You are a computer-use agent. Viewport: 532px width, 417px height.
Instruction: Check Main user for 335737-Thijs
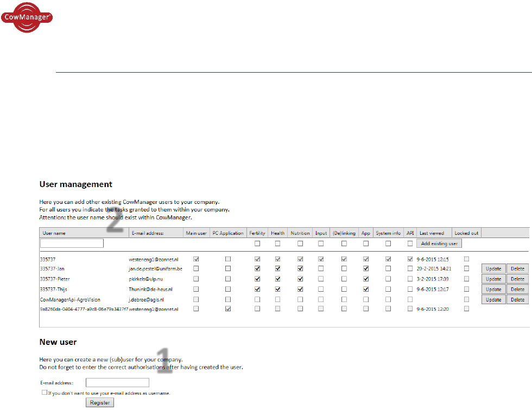point(196,289)
